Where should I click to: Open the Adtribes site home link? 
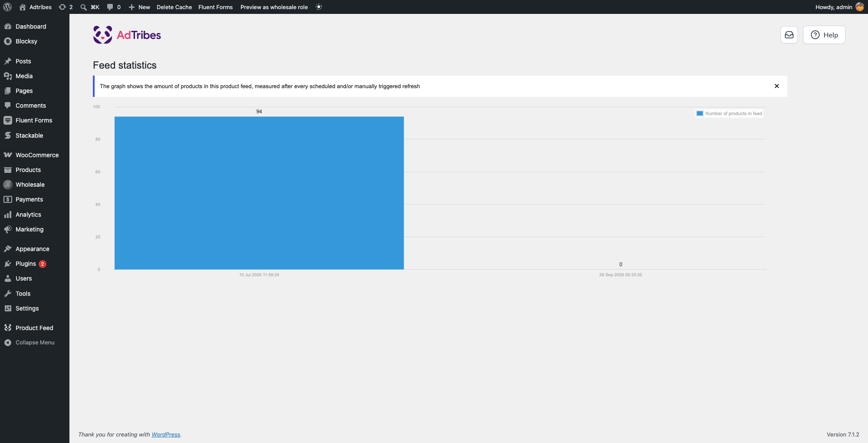tap(35, 7)
